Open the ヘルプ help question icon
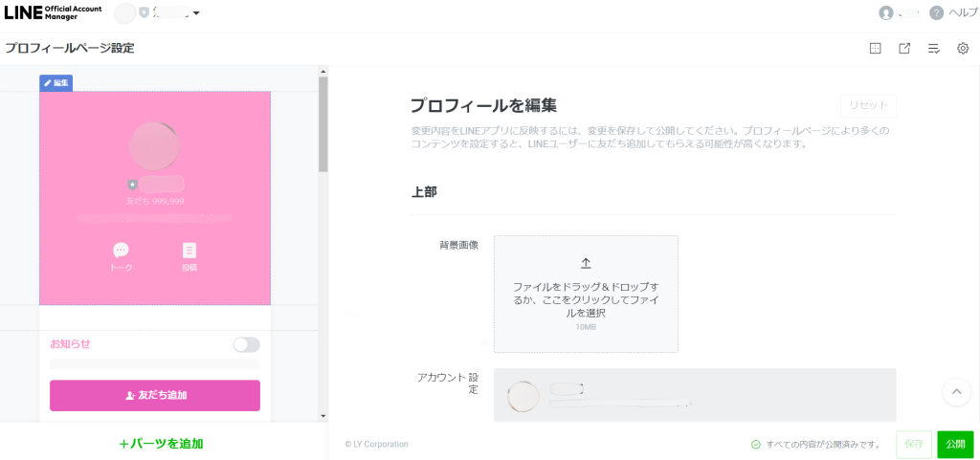Viewport: 980px width, 460px height. [x=936, y=13]
